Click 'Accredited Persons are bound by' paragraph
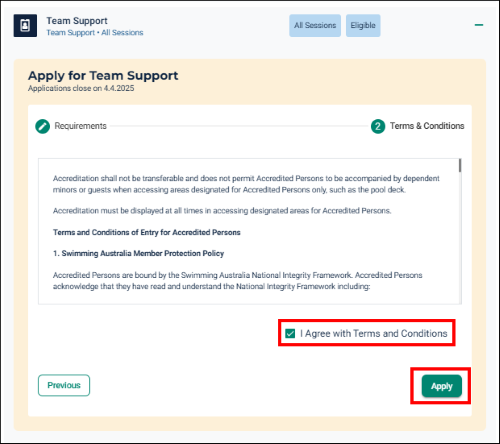The height and width of the screenshot is (444, 500). (x=237, y=281)
